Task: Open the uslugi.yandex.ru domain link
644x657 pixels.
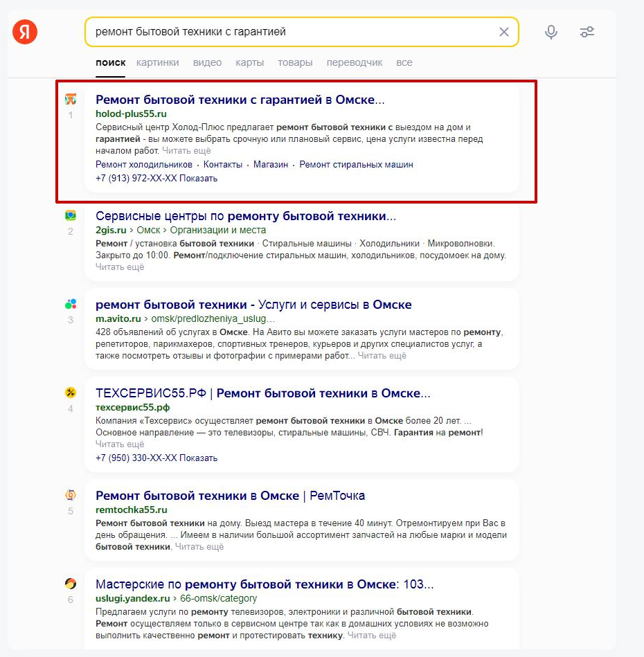Action: pyautogui.click(x=132, y=598)
